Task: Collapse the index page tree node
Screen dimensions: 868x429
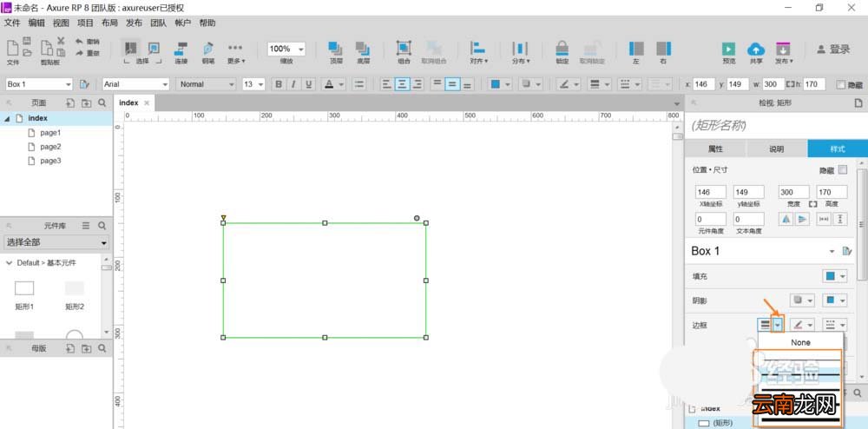Action: 7,118
